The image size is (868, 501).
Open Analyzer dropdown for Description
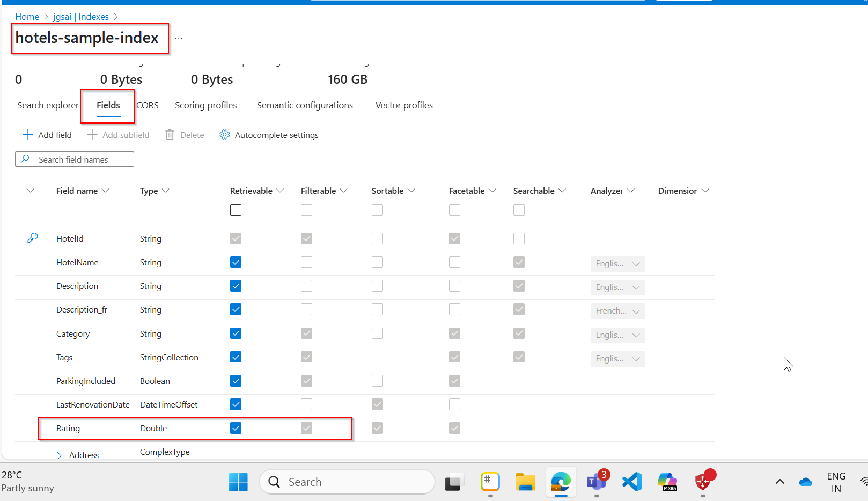617,287
